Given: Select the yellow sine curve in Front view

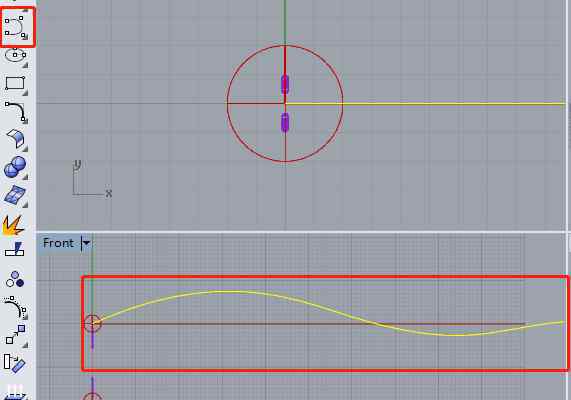Looking at the screenshot, I should tap(218, 292).
